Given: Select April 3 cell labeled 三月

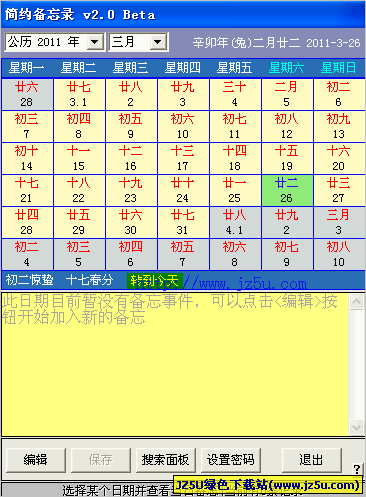Looking at the screenshot, I should coord(339,222).
